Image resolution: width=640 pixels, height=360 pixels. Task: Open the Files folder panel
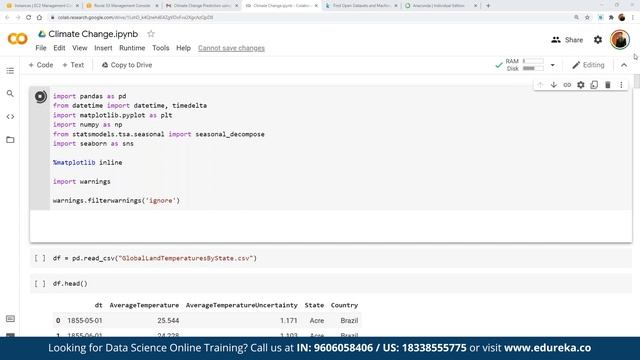10,140
